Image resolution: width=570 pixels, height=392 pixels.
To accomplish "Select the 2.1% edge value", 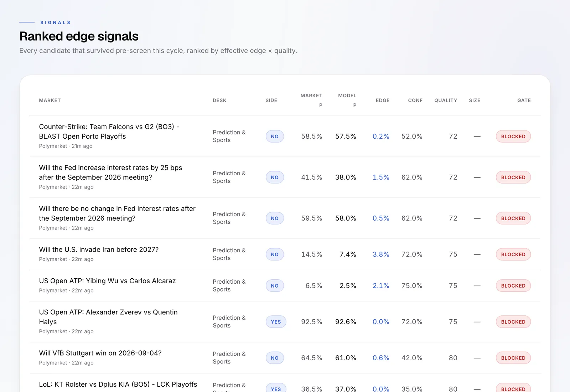I will click(381, 286).
